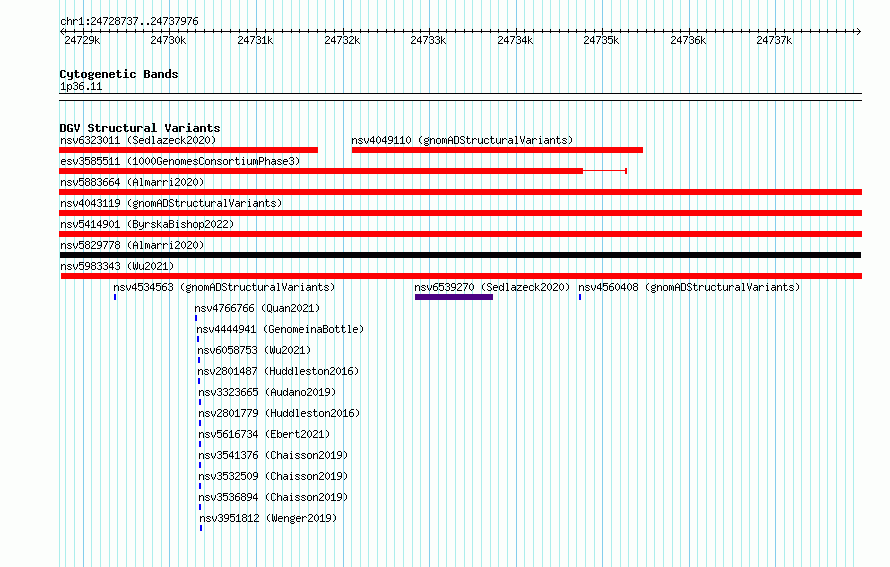
Task: Click the nsv4043119 (gnomADStructuralVariants) label
Action: (x=171, y=203)
